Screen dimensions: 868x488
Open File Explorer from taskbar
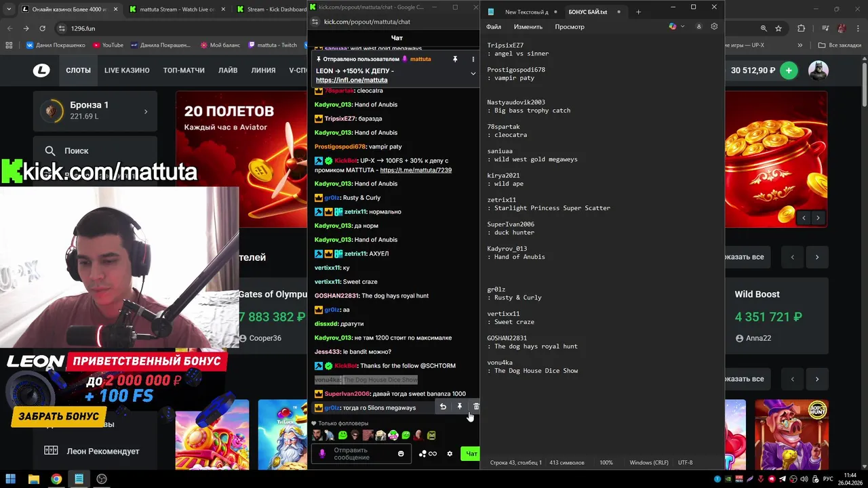33,479
